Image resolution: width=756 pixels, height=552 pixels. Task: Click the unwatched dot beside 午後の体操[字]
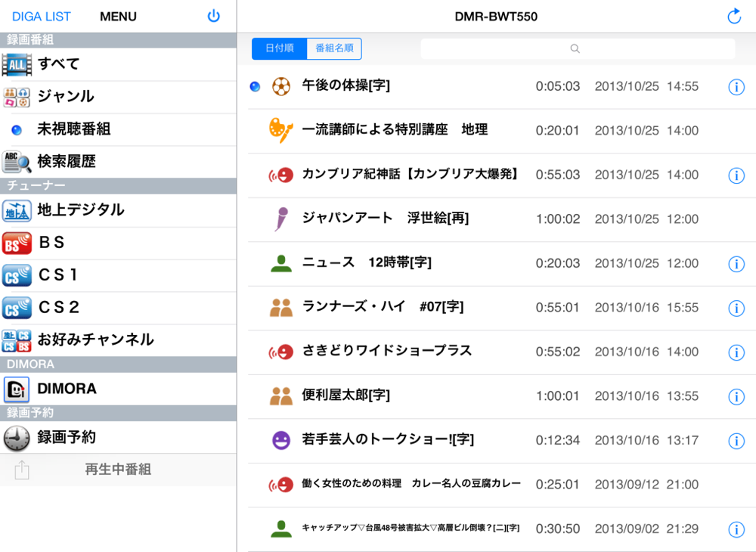point(255,87)
